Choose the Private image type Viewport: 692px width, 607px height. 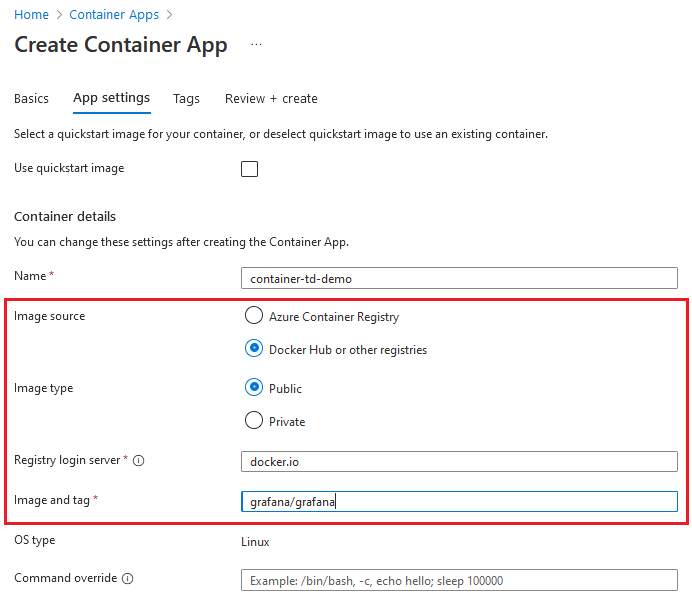[254, 421]
